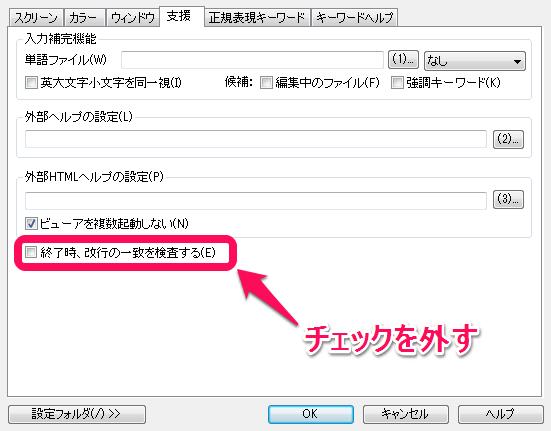Open the カラー tab

[x=84, y=18]
